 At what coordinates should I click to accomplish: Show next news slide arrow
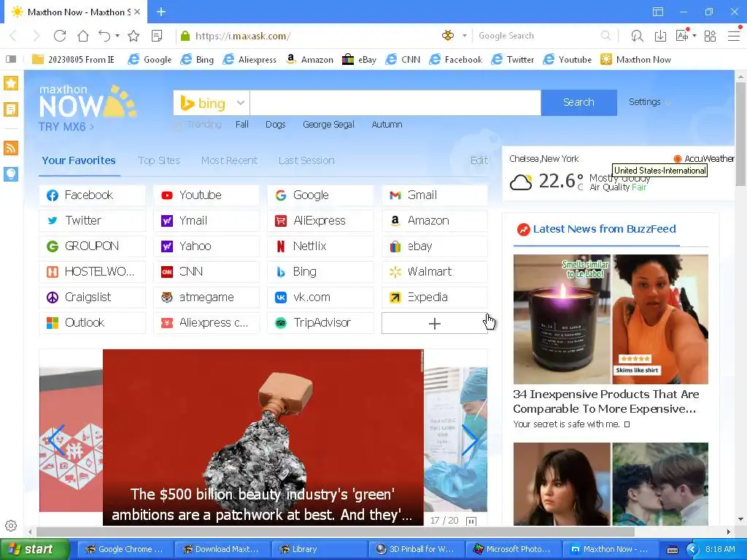(469, 440)
